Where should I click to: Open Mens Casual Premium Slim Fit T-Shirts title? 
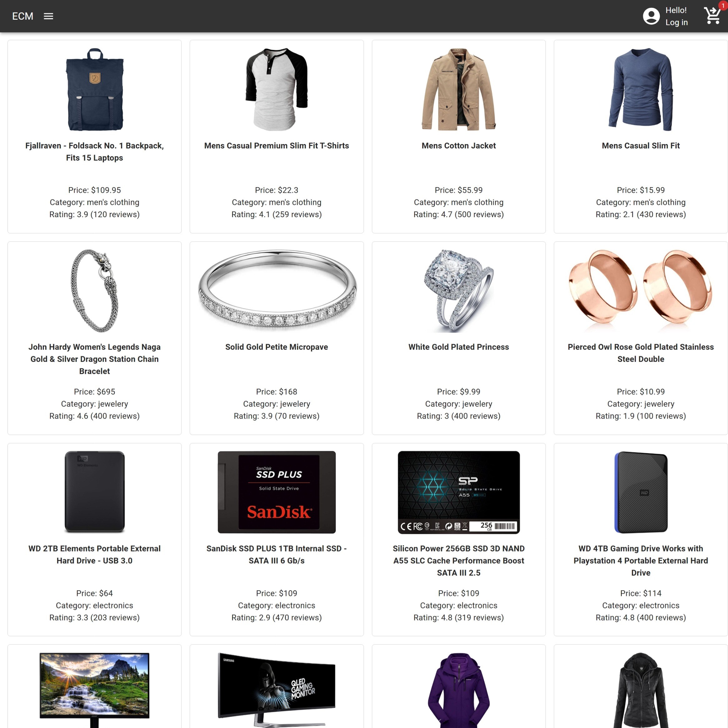277,146
